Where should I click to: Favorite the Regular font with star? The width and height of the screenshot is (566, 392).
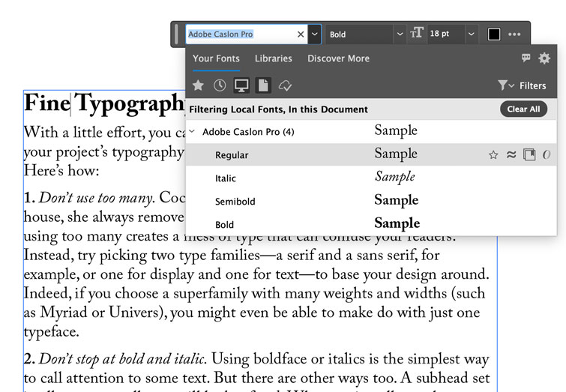click(x=493, y=155)
